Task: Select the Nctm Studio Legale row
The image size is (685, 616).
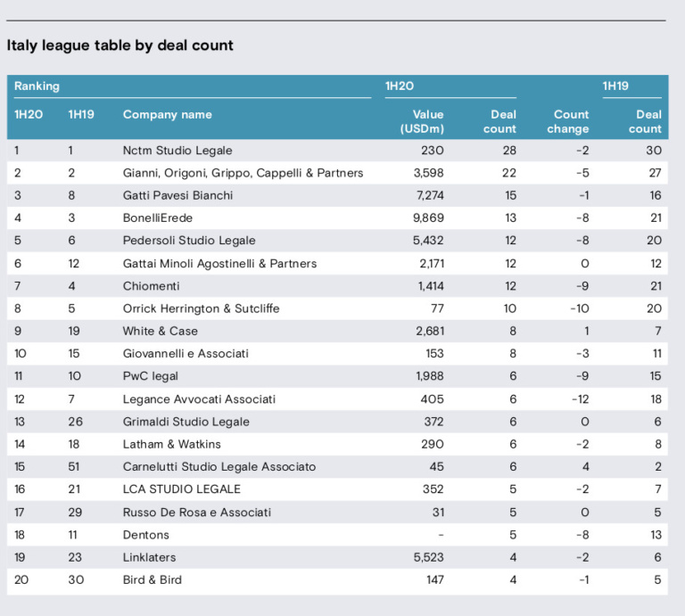Action: 337,151
